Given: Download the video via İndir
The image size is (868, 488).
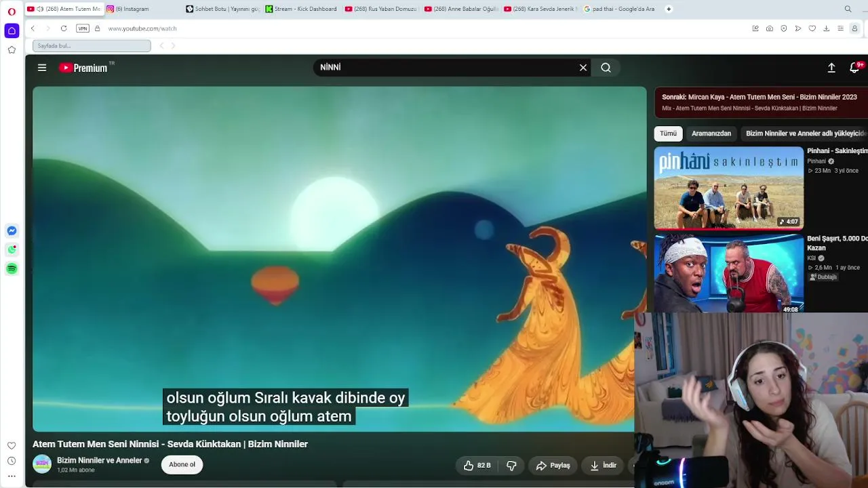Looking at the screenshot, I should pyautogui.click(x=604, y=466).
